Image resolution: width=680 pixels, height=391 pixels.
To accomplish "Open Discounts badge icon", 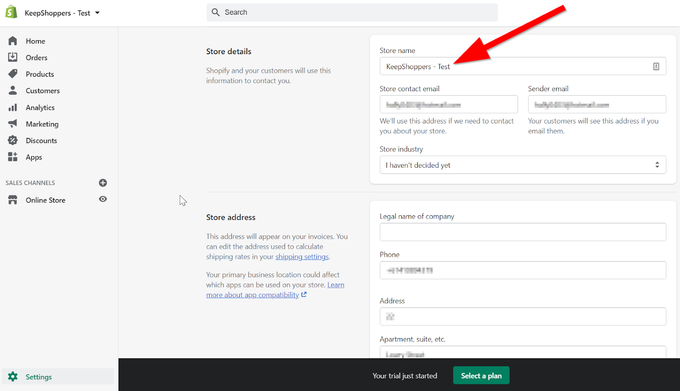I will coord(13,140).
